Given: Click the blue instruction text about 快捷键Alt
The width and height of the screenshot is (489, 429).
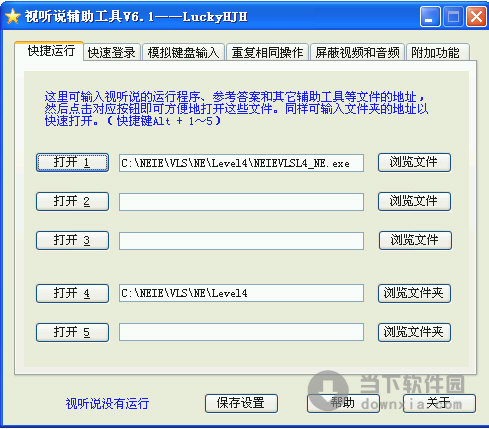Looking at the screenshot, I should 235,109.
